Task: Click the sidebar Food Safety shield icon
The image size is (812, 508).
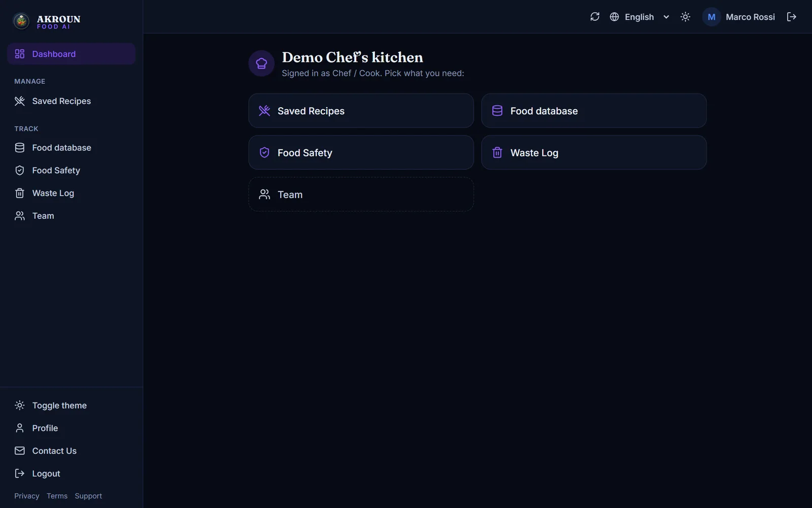Action: point(20,171)
